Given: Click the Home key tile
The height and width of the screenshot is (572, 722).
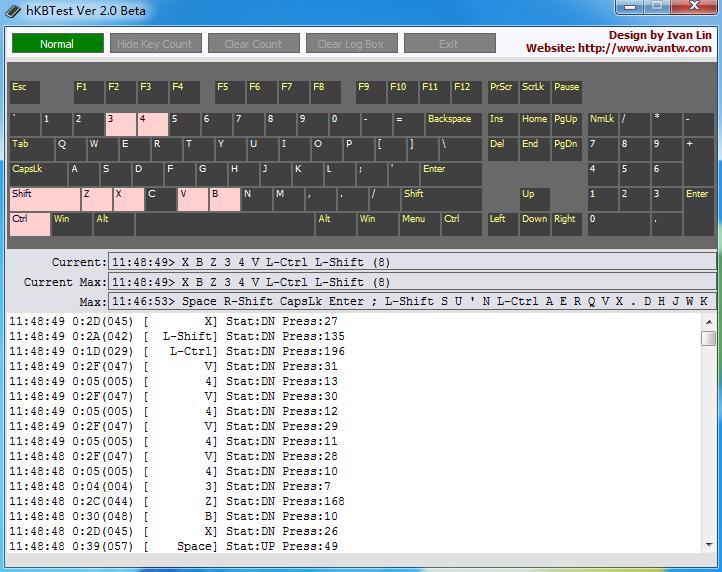Looking at the screenshot, I should [x=535, y=124].
